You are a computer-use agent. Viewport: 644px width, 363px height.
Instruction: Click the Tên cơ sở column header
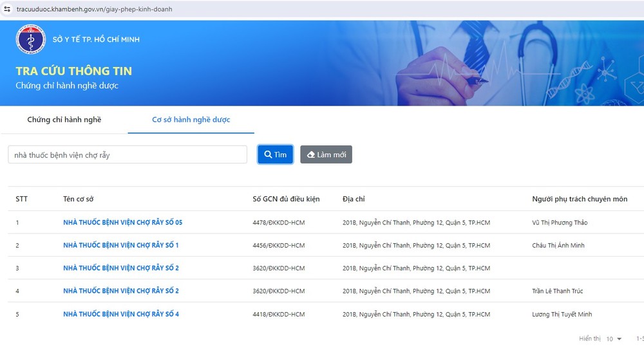78,199
